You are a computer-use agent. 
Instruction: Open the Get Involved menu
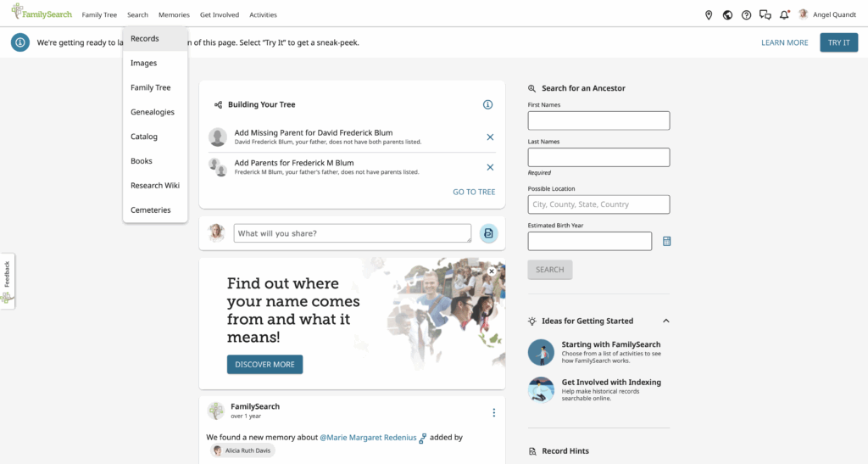pyautogui.click(x=220, y=15)
